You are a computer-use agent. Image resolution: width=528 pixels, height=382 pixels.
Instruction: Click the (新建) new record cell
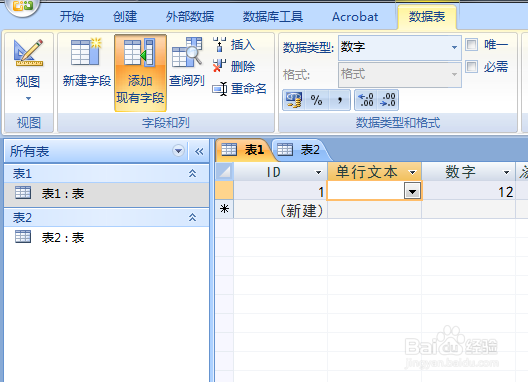coord(280,210)
